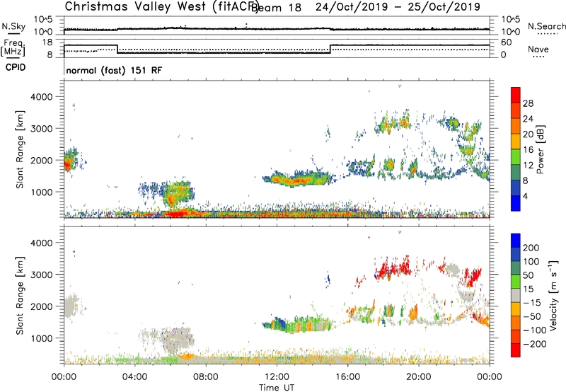Pick the grey ±15 segment of velocity colorbar
Image resolution: width=566 pixels, height=392 pixels.
(516, 296)
